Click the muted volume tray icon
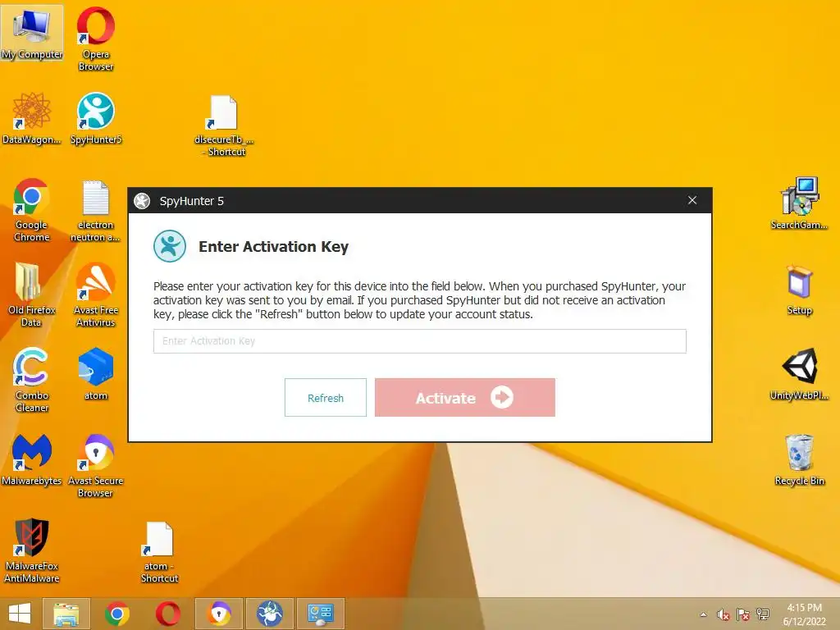 724,614
